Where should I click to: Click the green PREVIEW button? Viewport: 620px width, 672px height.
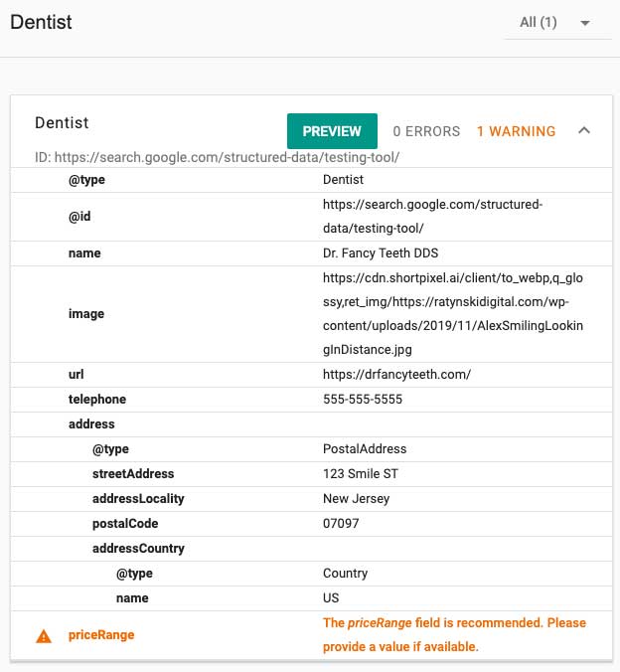[332, 131]
